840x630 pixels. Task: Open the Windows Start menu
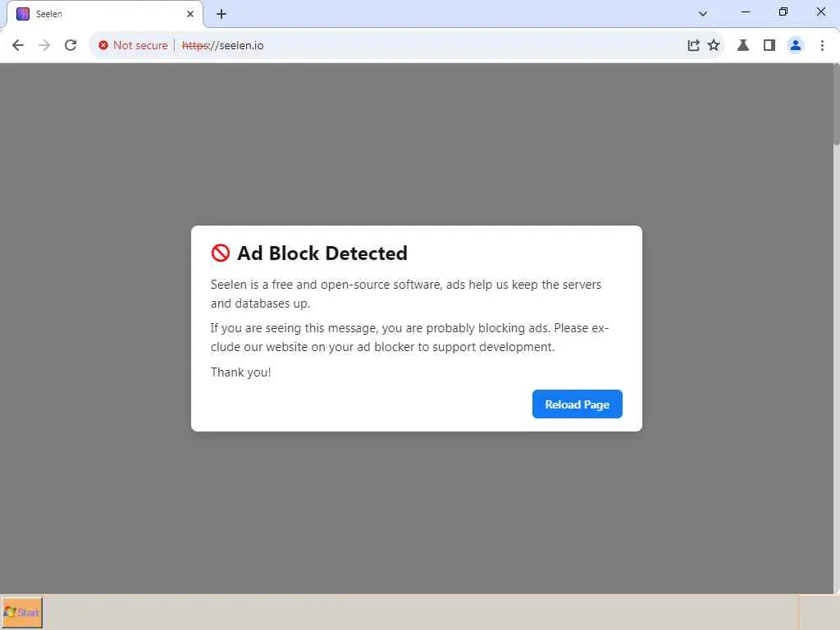click(21, 612)
